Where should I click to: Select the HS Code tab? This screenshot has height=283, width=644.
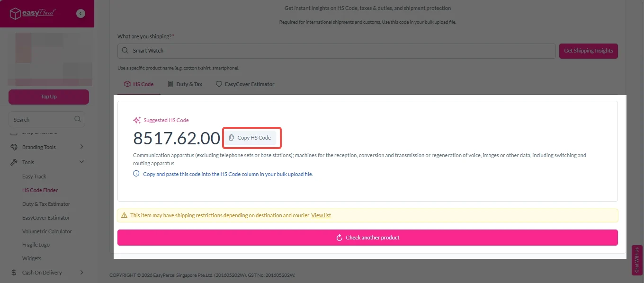point(139,84)
